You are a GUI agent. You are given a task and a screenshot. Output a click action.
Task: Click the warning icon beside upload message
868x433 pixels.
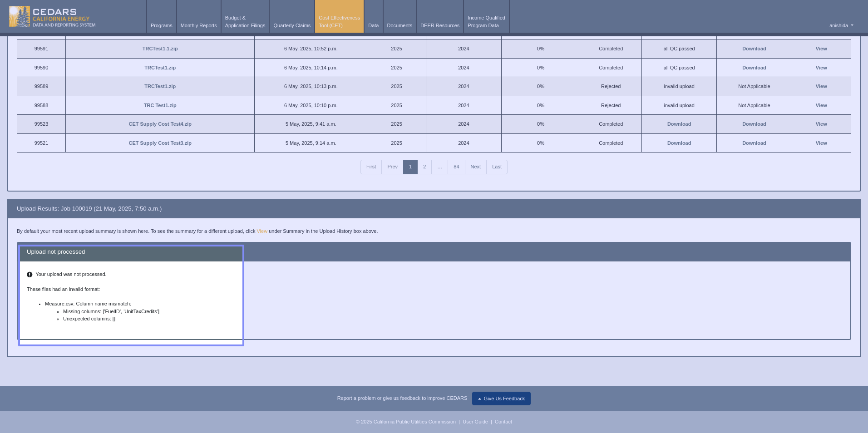tap(30, 275)
